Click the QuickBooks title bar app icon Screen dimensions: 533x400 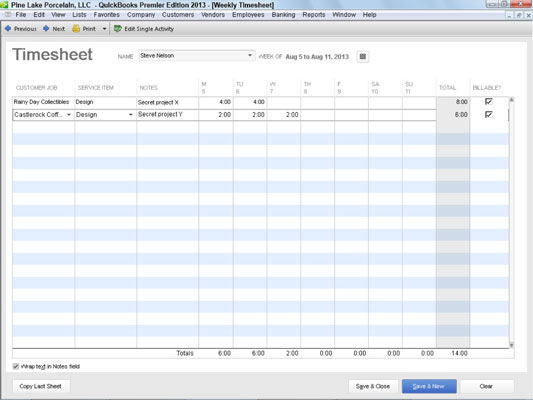[x=4, y=5]
